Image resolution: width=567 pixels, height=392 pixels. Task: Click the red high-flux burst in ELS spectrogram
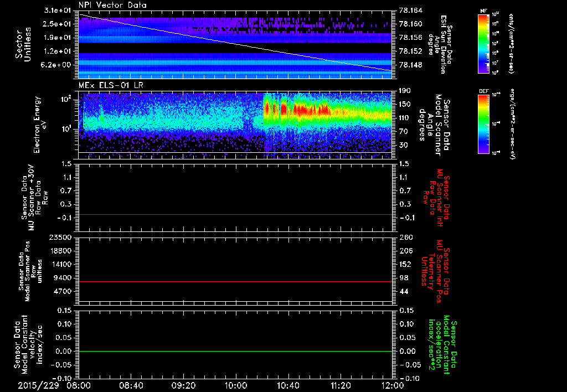pyautogui.click(x=297, y=109)
